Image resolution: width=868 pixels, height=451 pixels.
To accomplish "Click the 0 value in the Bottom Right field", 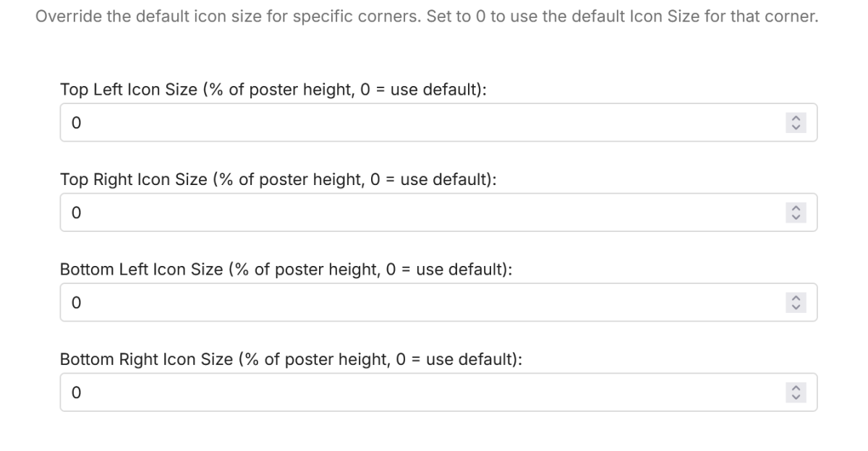I will click(76, 392).
